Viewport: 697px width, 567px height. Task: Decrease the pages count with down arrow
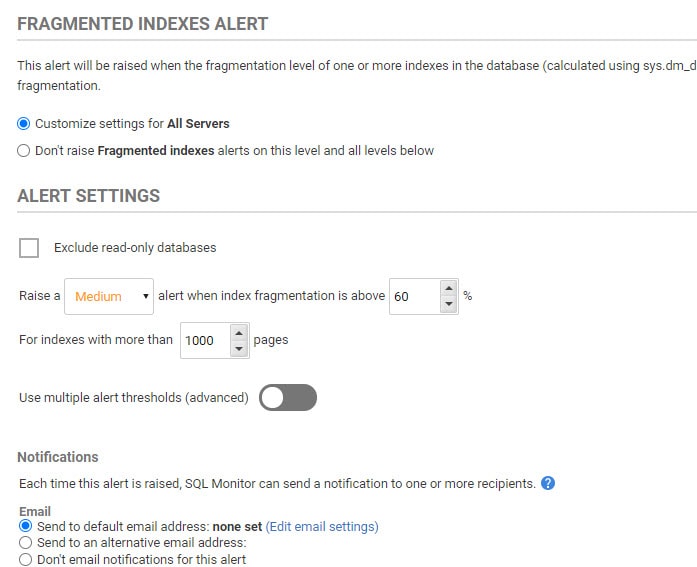pyautogui.click(x=239, y=348)
